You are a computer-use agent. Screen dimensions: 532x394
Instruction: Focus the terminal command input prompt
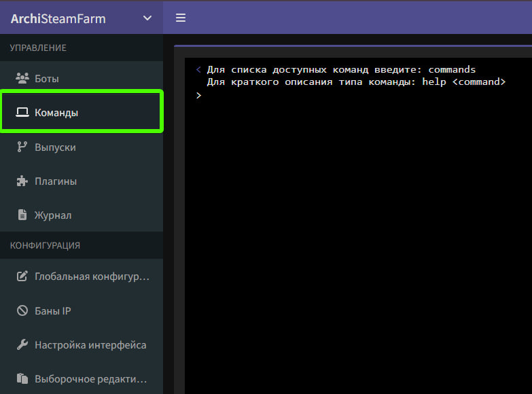[x=340, y=96]
